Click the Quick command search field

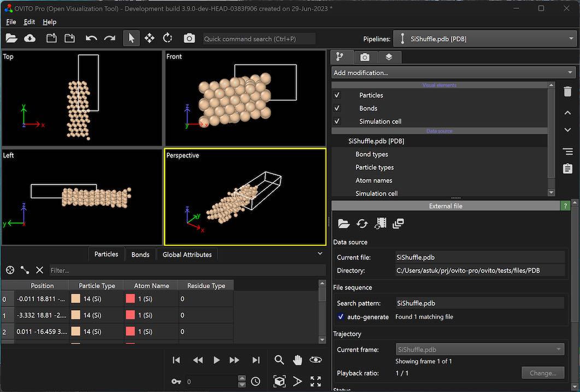tap(259, 39)
